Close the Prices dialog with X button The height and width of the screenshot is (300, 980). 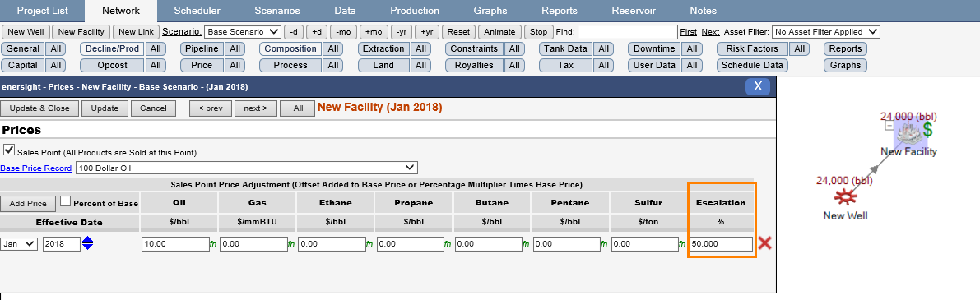(x=758, y=86)
